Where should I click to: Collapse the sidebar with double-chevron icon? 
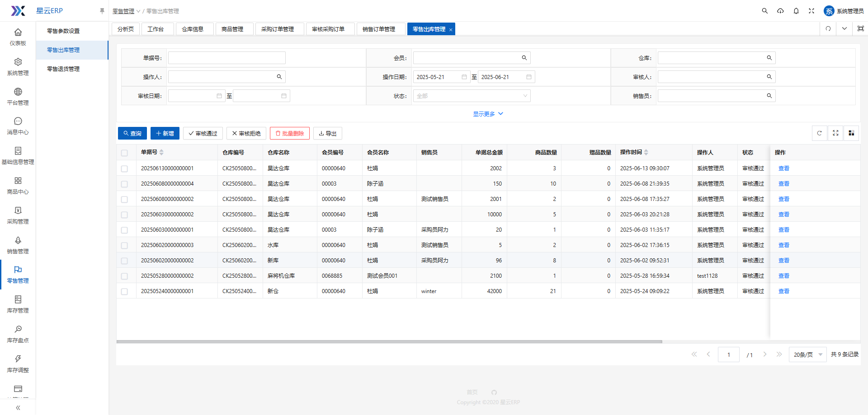(18, 408)
